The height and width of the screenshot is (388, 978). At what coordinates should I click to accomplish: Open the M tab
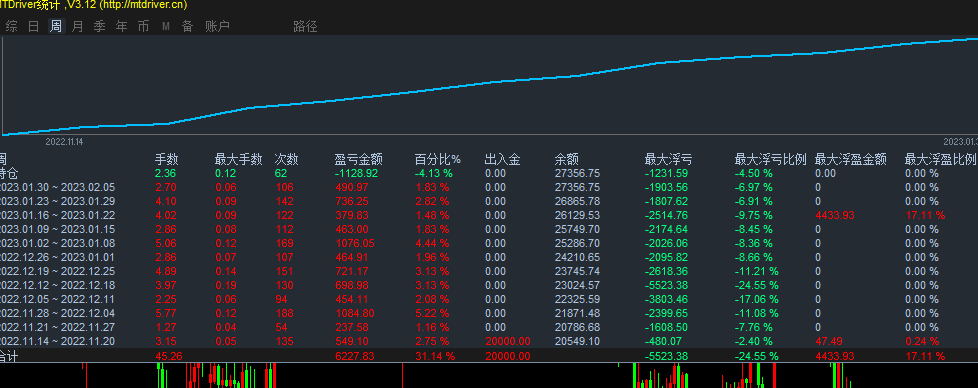coord(166,26)
